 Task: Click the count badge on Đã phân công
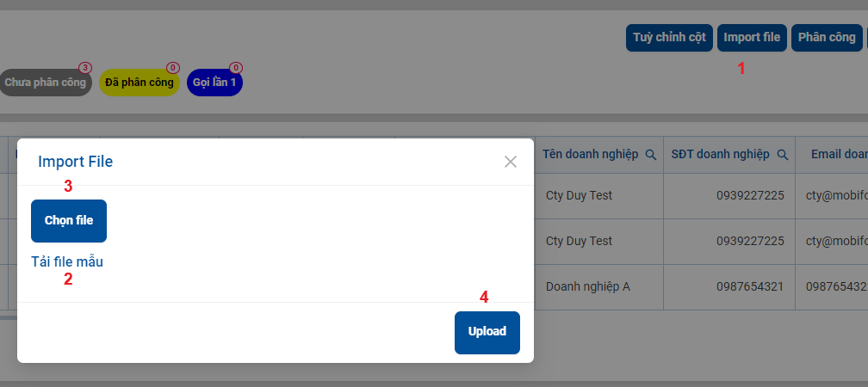tap(173, 68)
